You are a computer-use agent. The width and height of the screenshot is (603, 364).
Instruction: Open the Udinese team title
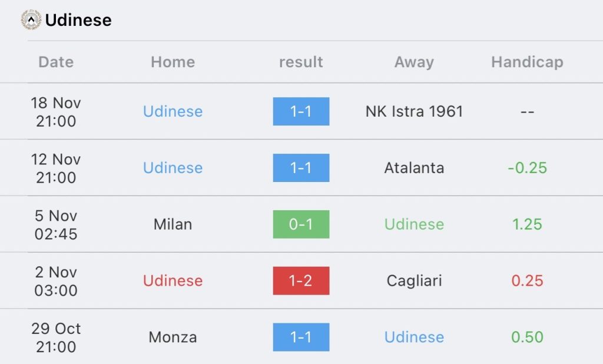click(x=78, y=20)
